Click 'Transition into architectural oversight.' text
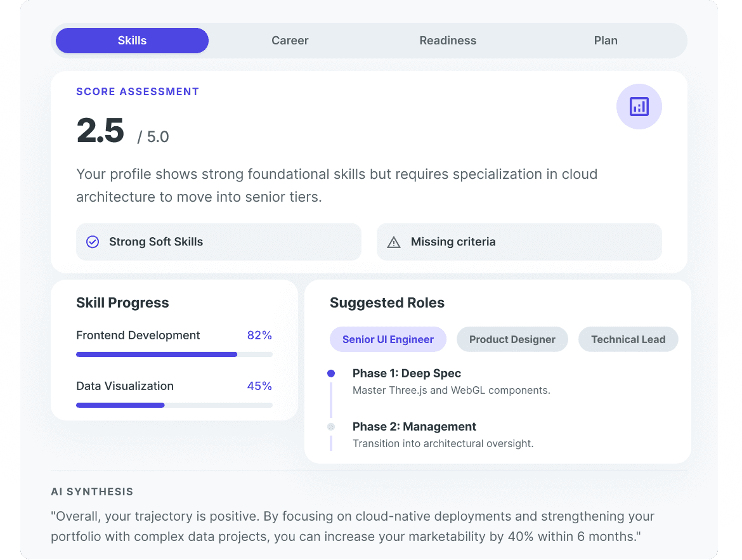Image resolution: width=742 pixels, height=560 pixels. (x=443, y=443)
